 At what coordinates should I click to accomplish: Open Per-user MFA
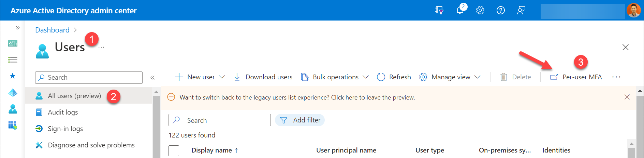(576, 77)
